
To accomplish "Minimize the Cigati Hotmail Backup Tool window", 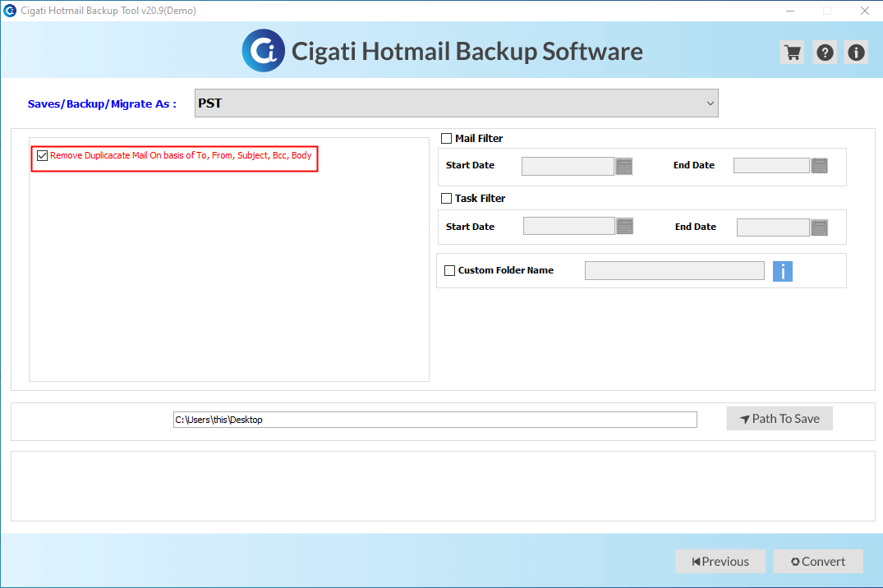I will [790, 11].
